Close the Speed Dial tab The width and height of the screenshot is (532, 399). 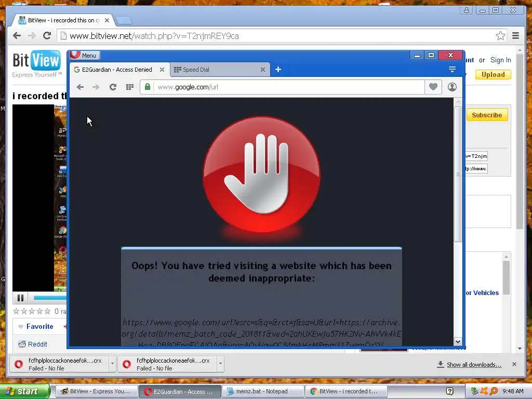262,70
